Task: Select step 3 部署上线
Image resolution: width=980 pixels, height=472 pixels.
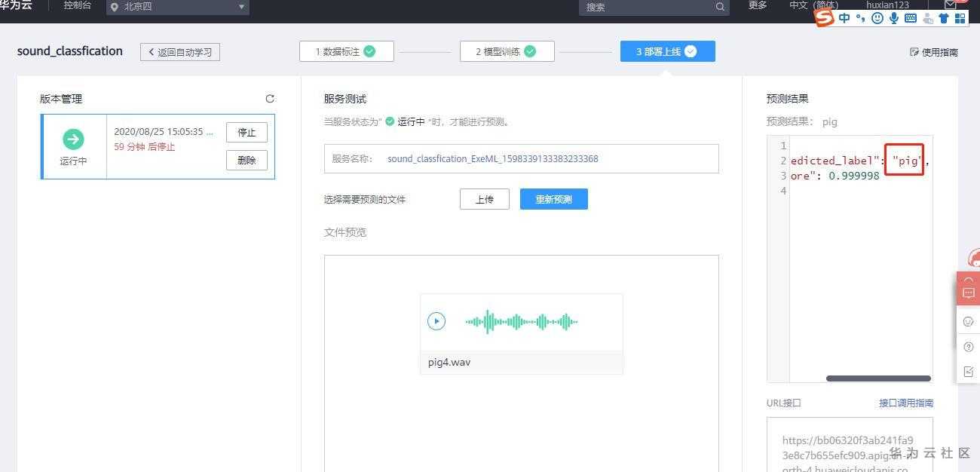Action: coord(668,51)
